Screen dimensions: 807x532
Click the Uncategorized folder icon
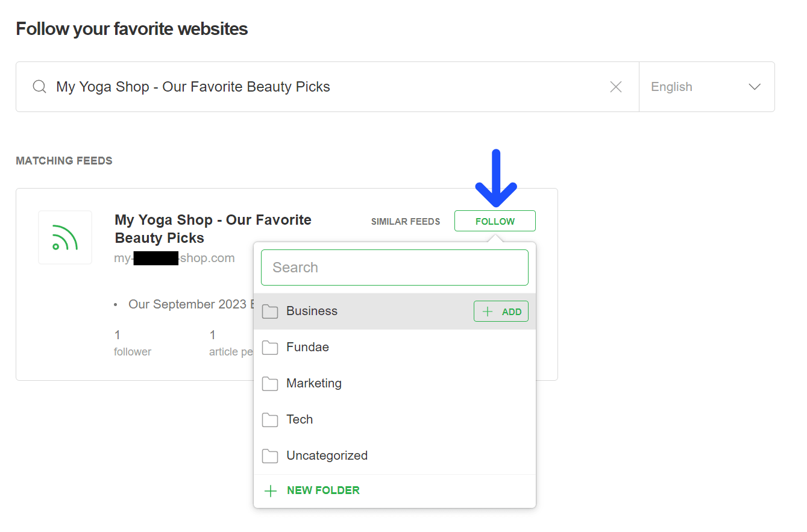(270, 456)
